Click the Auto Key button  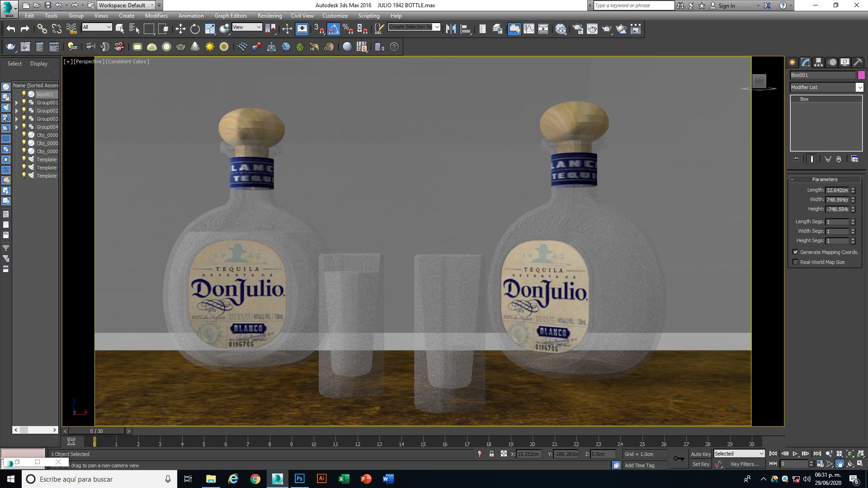click(700, 454)
